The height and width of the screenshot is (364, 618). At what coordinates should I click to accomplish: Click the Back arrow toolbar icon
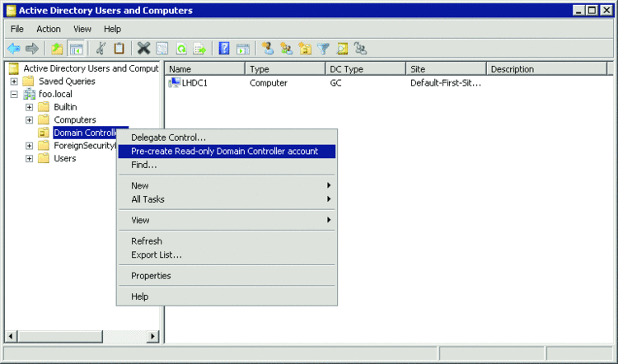click(14, 49)
